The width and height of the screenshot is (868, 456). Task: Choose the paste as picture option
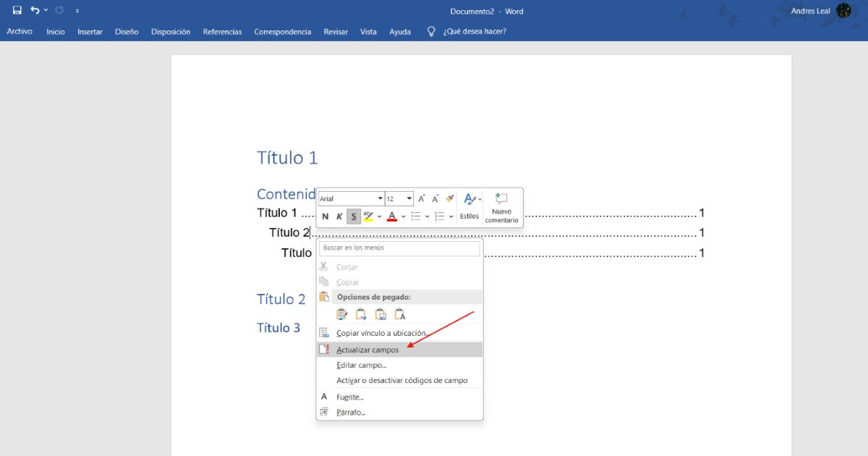click(380, 314)
